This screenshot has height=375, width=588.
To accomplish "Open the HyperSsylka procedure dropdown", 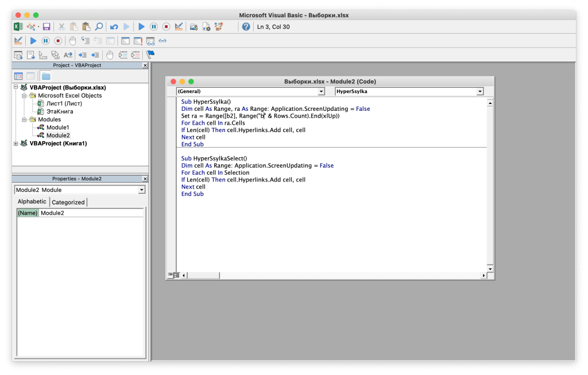I will click(480, 91).
